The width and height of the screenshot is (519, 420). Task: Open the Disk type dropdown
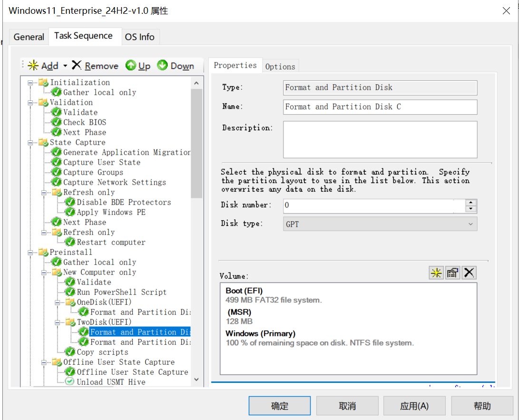(x=380, y=224)
